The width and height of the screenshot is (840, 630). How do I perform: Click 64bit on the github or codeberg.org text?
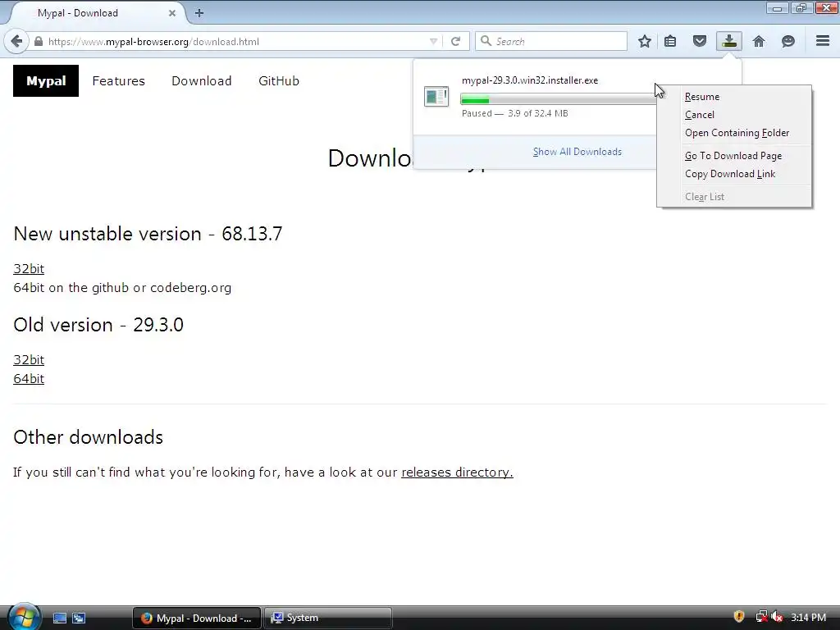click(x=122, y=288)
